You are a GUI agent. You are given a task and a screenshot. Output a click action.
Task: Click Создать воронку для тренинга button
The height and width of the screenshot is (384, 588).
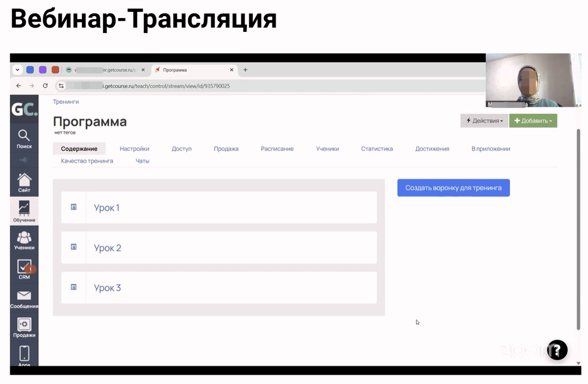453,188
